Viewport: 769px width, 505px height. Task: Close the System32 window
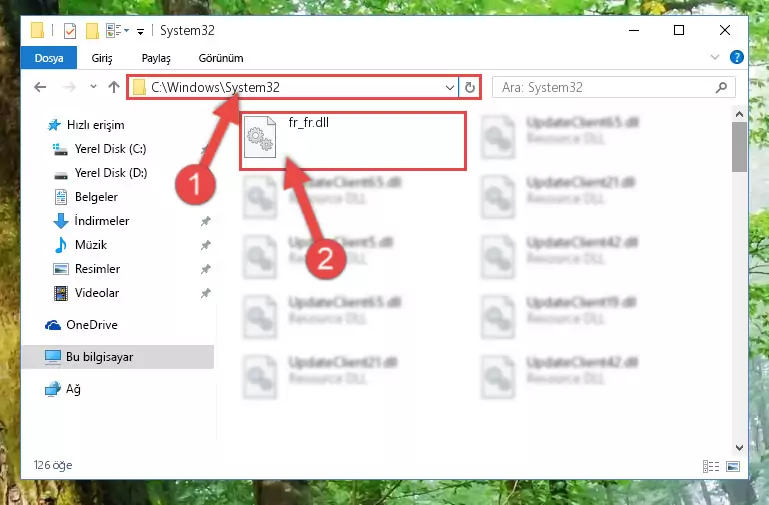coord(724,30)
